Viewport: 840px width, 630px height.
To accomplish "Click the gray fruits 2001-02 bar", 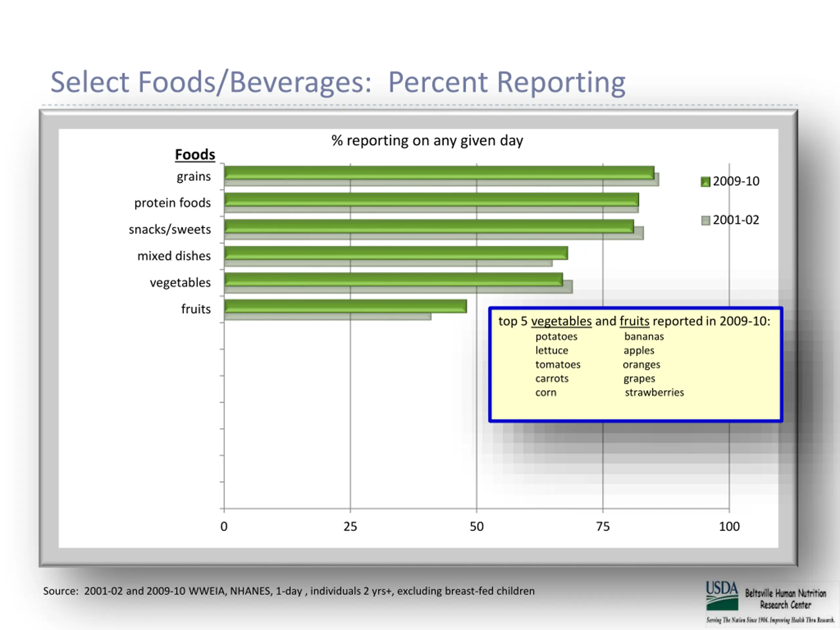I will (x=327, y=317).
